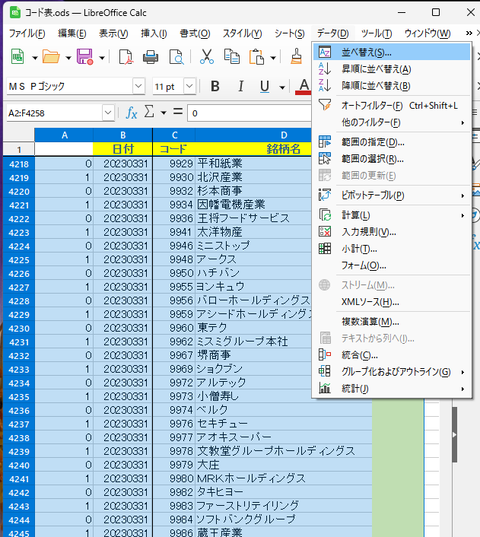Select 範囲の指定(D)... menu entry
Screen dimensions: 480x537
click(x=392, y=142)
